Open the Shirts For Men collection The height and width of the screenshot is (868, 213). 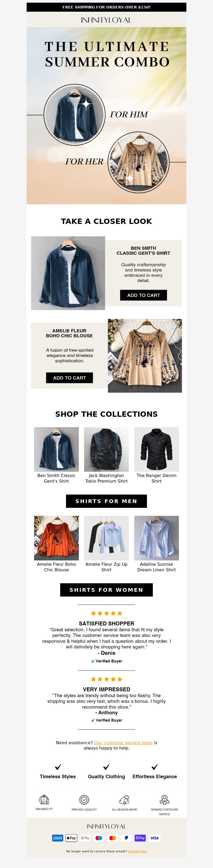(x=106, y=501)
